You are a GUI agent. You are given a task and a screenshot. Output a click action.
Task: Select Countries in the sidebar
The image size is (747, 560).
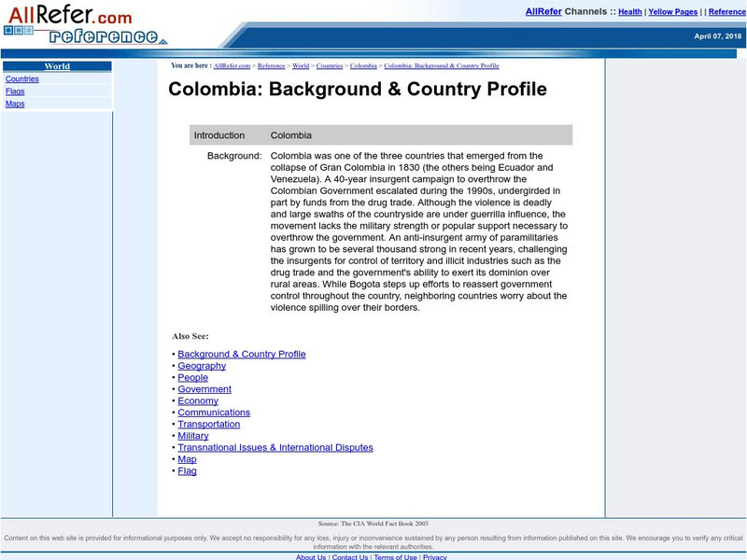point(22,78)
